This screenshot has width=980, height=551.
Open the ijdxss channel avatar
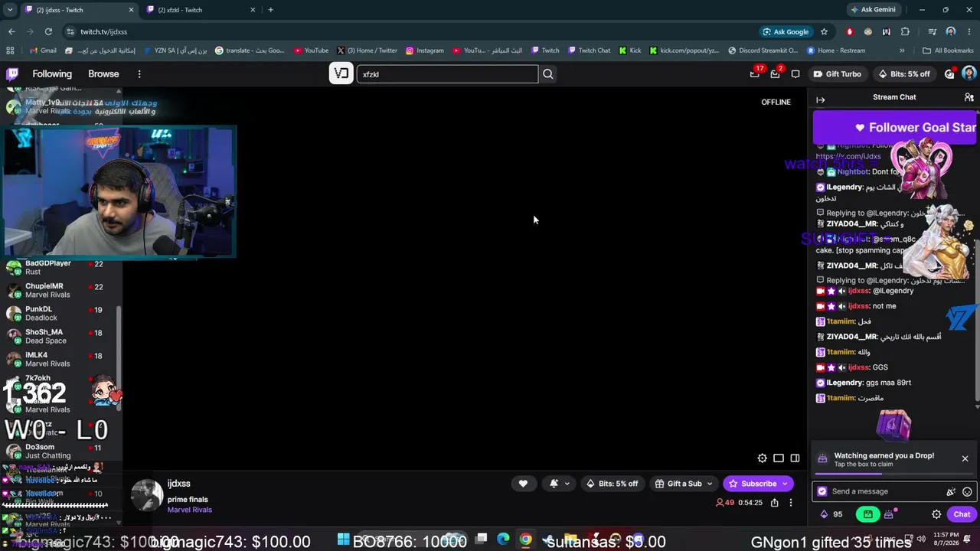click(x=147, y=495)
